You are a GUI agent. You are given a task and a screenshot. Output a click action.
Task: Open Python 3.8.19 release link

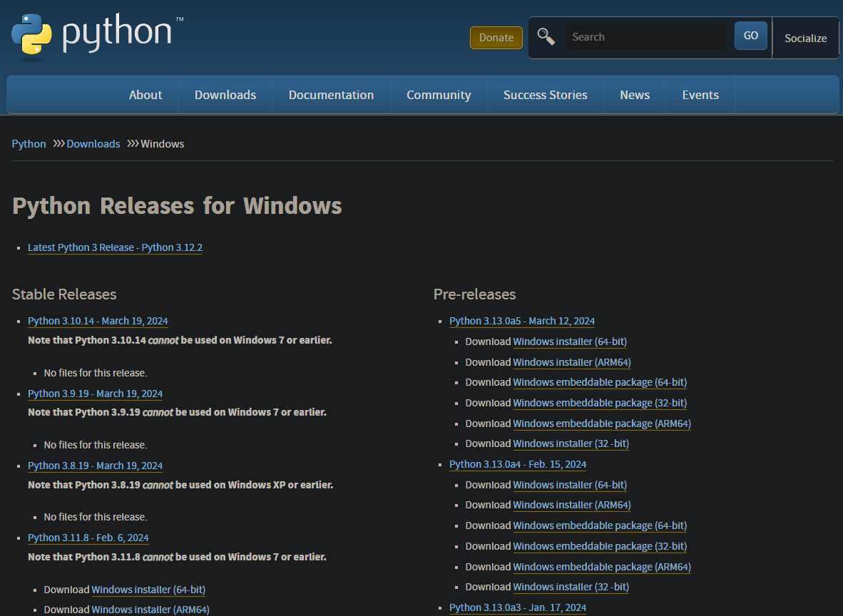point(95,466)
